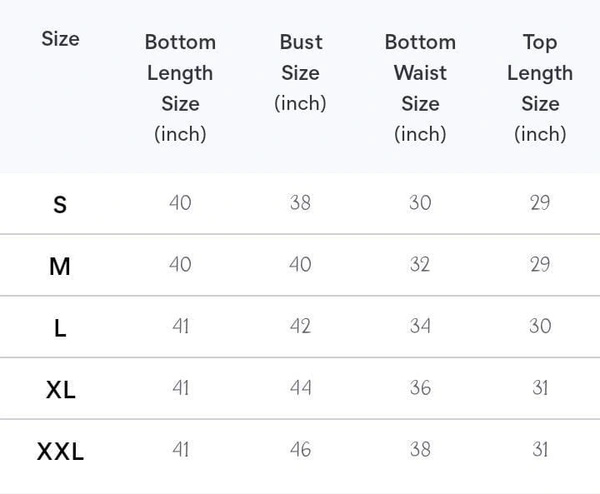This screenshot has height=494, width=600.
Task: Click bust size value 46 for XXL
Action: click(300, 450)
